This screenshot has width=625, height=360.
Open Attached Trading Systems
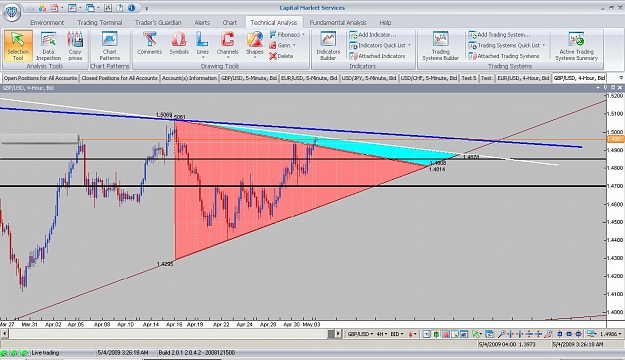[x=504, y=56]
